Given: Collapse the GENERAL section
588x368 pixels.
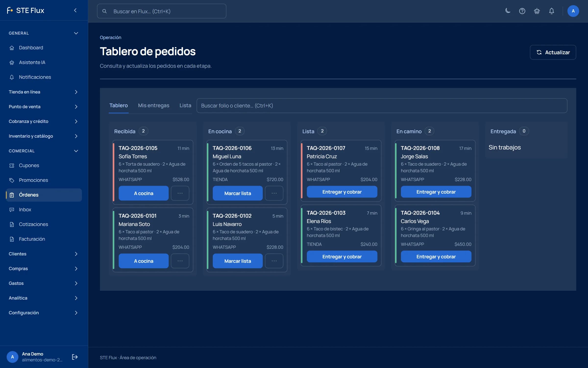Looking at the screenshot, I should (x=44, y=33).
